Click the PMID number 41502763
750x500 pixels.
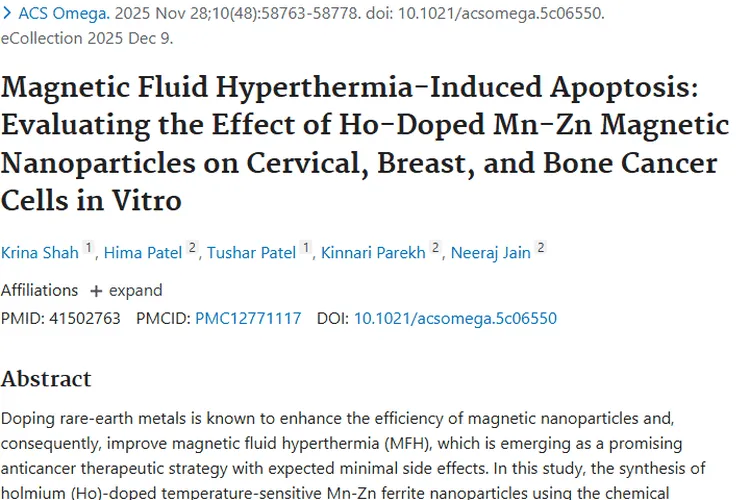85,318
